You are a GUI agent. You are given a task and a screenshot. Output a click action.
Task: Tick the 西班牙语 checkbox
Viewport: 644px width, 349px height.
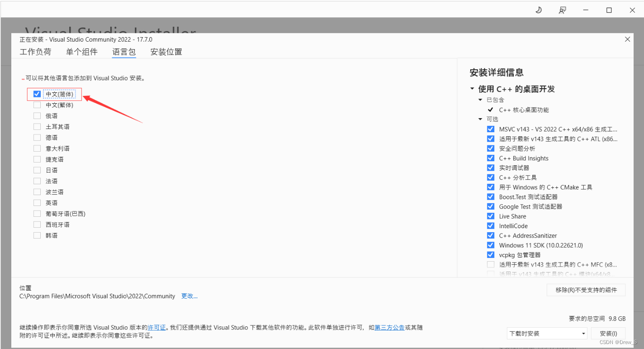(x=37, y=225)
